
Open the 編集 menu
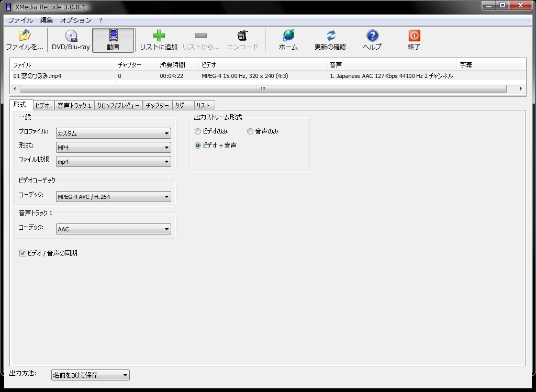click(47, 20)
